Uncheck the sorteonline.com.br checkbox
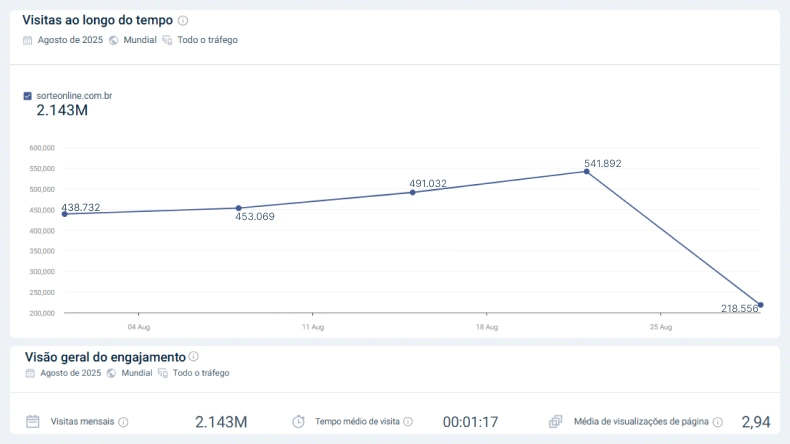Image resolution: width=790 pixels, height=444 pixels. pos(28,96)
